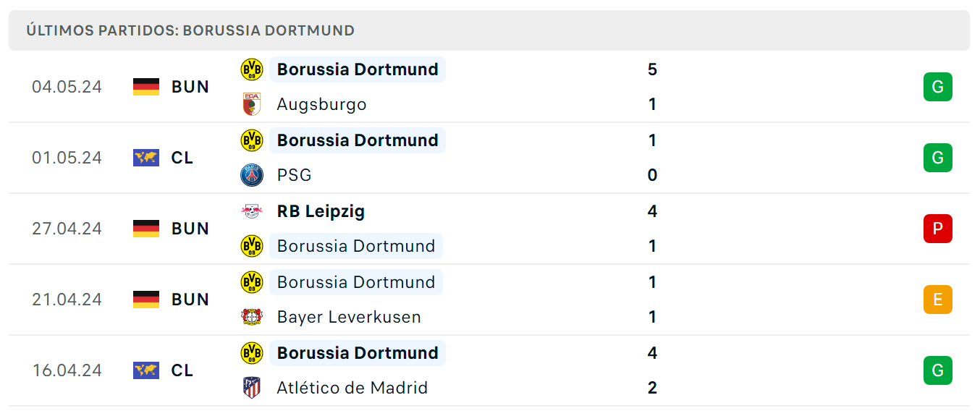Viewport: 980px width, 416px height.
Task: Click the Champions League icon on the 01.05.24 row
Action: point(146,158)
